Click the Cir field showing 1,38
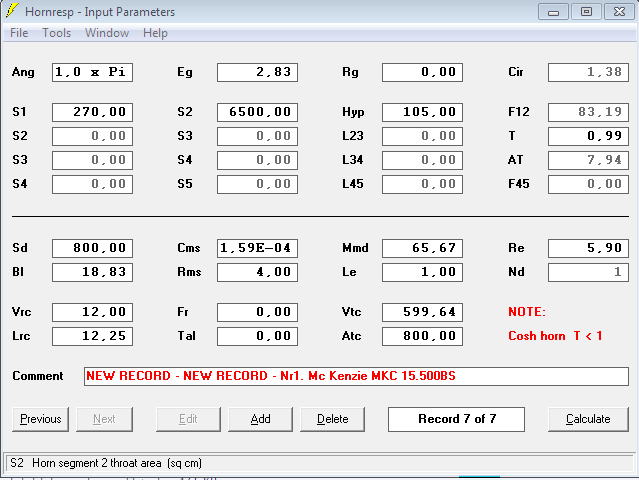The height and width of the screenshot is (480, 639). [588, 73]
